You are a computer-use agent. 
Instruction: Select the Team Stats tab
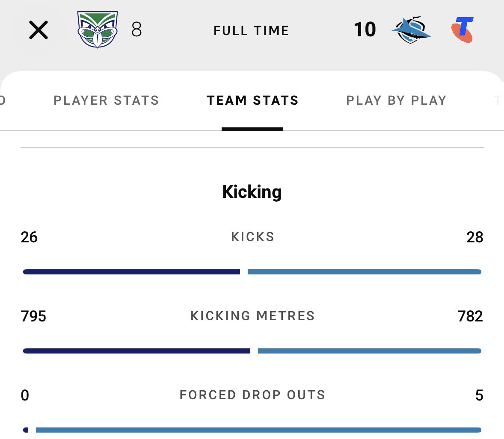pyautogui.click(x=253, y=100)
